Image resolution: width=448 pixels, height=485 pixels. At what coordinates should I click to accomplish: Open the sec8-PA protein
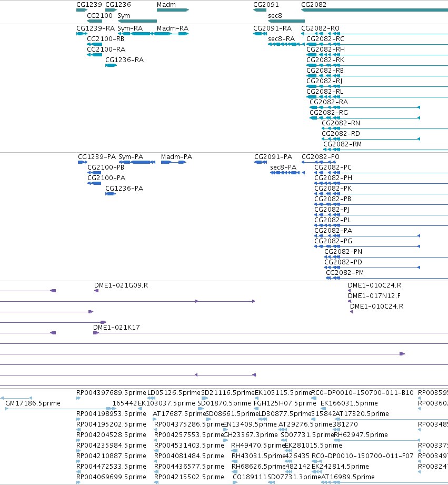283,167
